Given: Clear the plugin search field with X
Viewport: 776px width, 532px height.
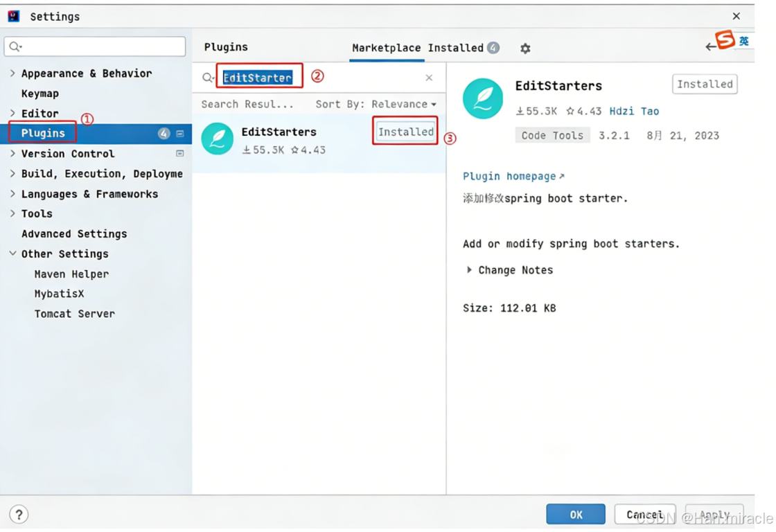Looking at the screenshot, I should pyautogui.click(x=429, y=78).
